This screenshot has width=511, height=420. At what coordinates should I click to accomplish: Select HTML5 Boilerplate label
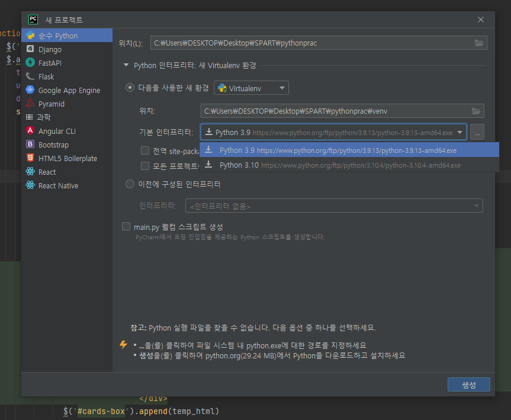68,159
